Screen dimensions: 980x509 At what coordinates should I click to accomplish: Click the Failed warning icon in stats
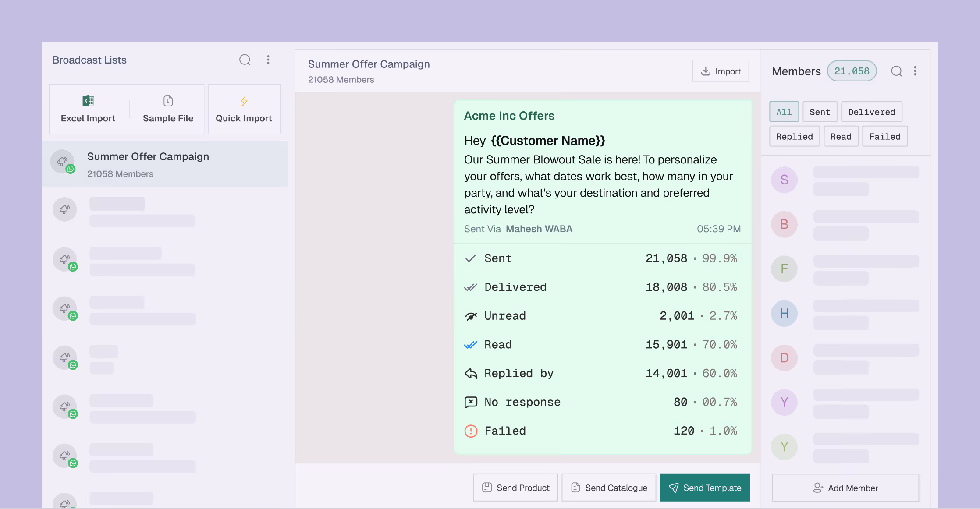(471, 431)
